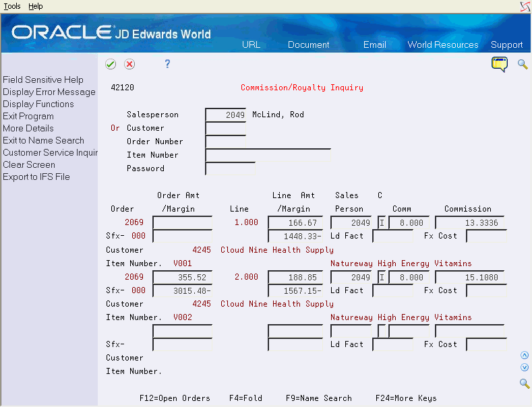Click the top magnifier search icon
The height and width of the screenshot is (407, 532).
[523, 64]
